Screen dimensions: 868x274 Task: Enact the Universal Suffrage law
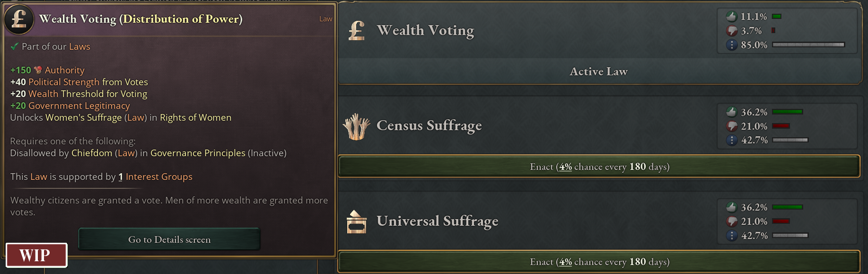[599, 262]
